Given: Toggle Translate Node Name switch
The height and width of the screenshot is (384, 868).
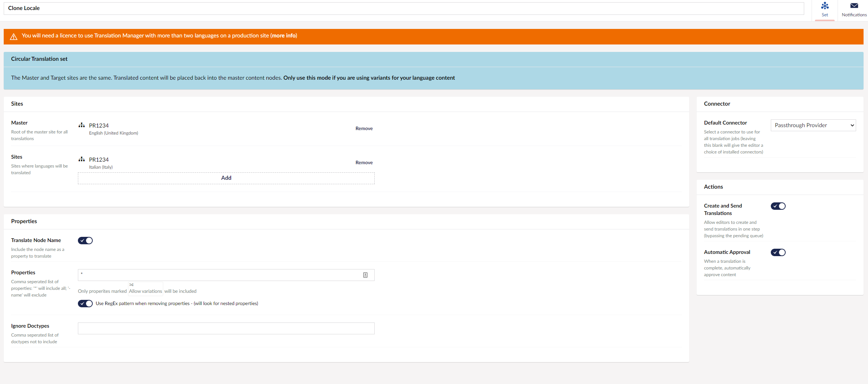Looking at the screenshot, I should pyautogui.click(x=85, y=241).
